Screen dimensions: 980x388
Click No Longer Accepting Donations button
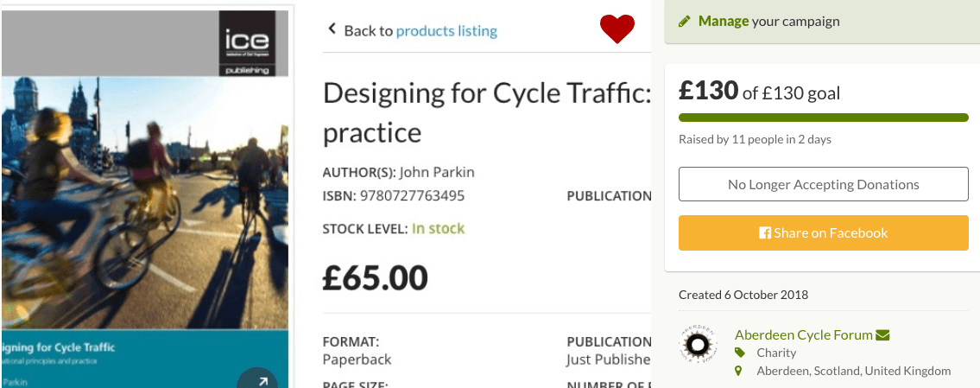pos(823,184)
